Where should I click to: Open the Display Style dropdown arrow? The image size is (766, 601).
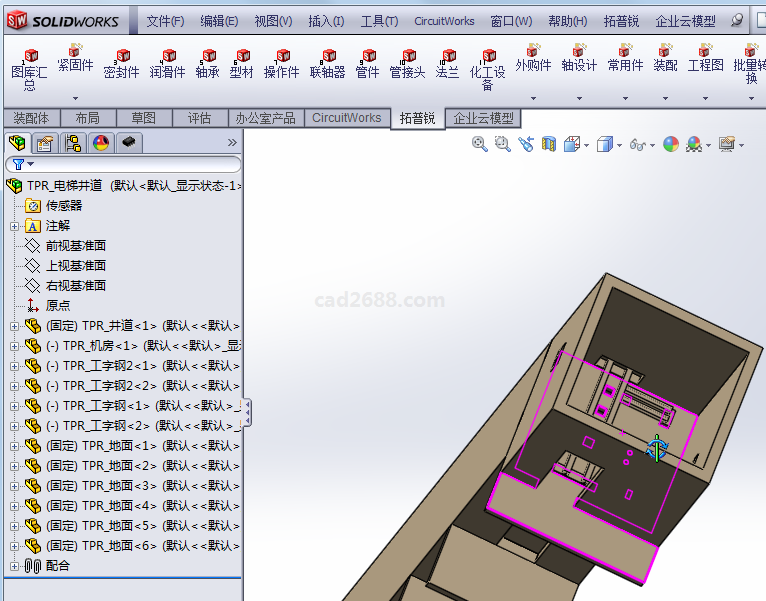tap(620, 145)
